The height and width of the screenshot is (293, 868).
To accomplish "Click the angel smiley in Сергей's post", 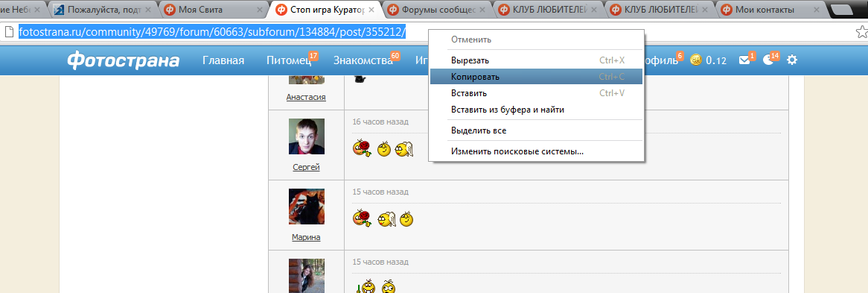I will click(404, 148).
